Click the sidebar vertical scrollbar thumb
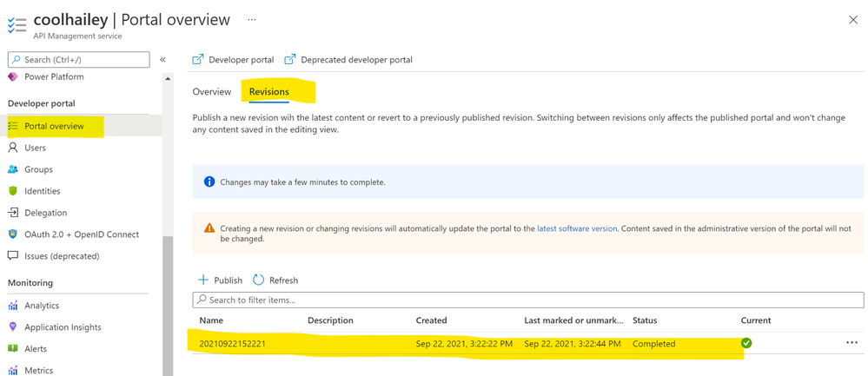Image resolution: width=868 pixels, height=376 pixels. pos(168,306)
